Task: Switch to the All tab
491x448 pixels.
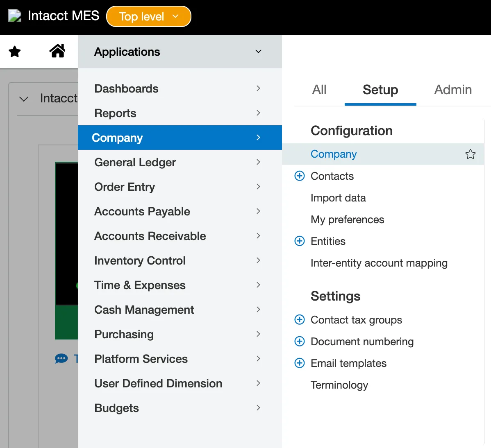Action: coord(319,90)
